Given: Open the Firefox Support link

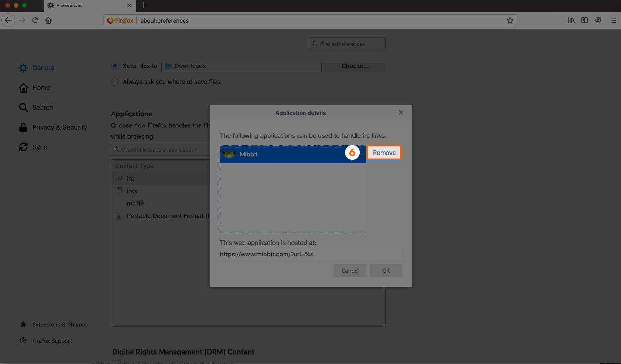Looking at the screenshot, I should point(46,340).
